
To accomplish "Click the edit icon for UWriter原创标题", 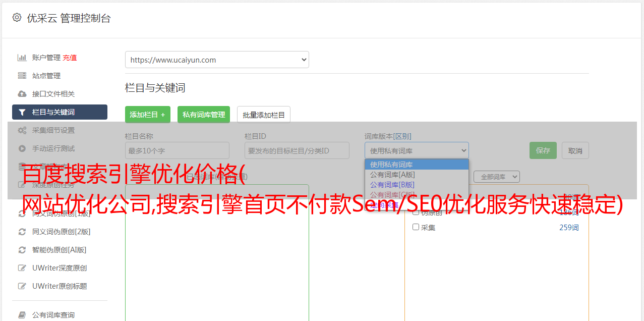I will point(22,286).
